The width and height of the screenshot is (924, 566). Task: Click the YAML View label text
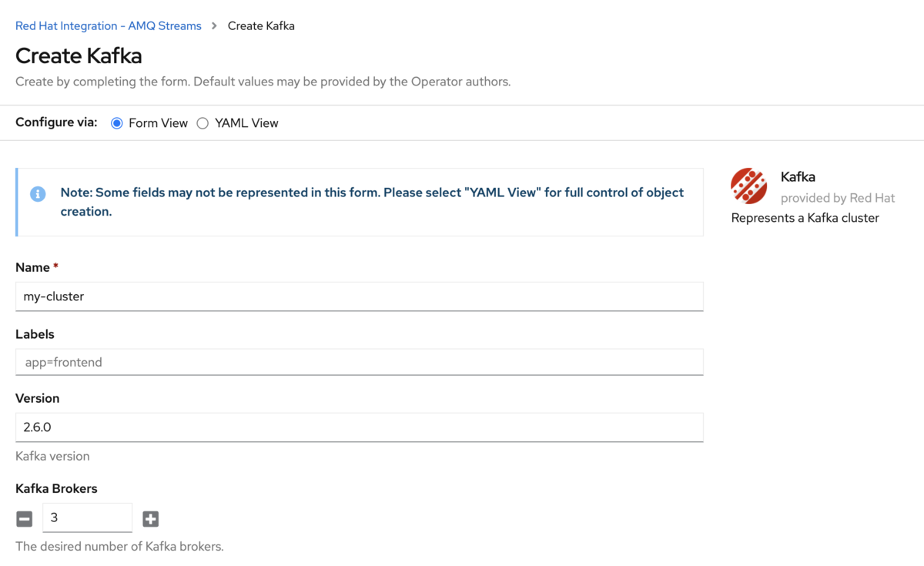click(x=246, y=123)
